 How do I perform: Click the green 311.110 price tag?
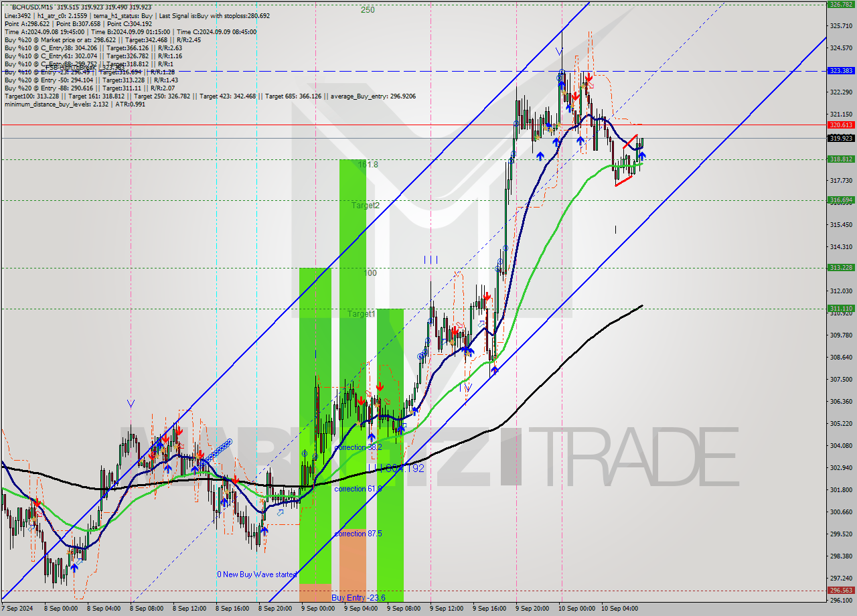tap(841, 309)
